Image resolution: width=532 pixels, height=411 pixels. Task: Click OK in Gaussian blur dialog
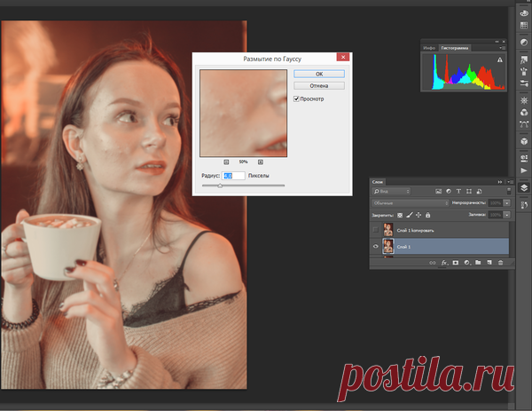tap(319, 74)
